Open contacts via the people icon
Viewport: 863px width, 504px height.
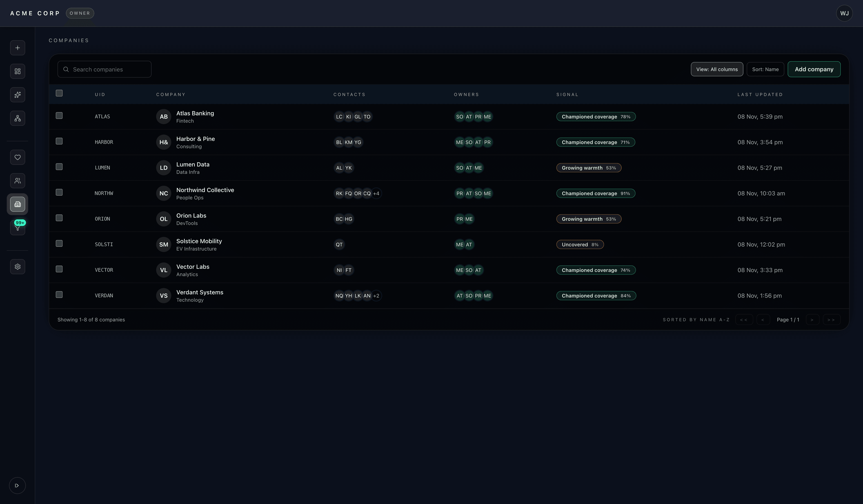click(x=18, y=181)
